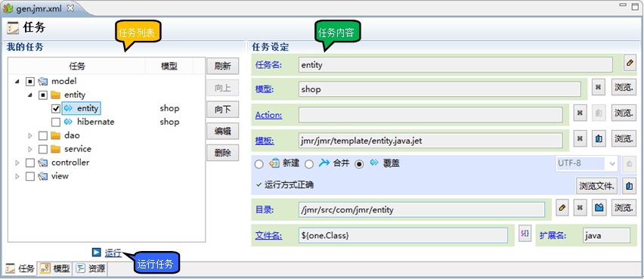Expand the view tree node

point(17,176)
